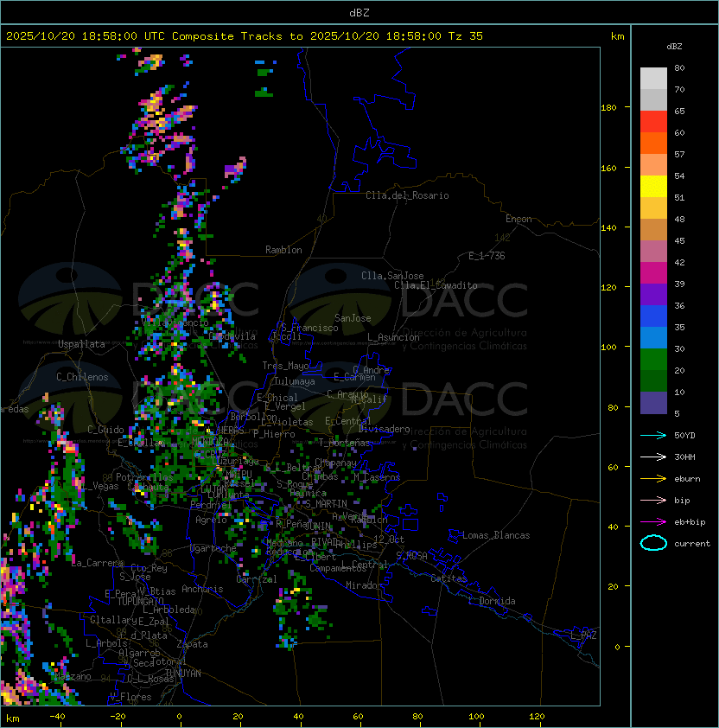
Task: Click the Tres_Mayo map label
Action: pos(285,366)
